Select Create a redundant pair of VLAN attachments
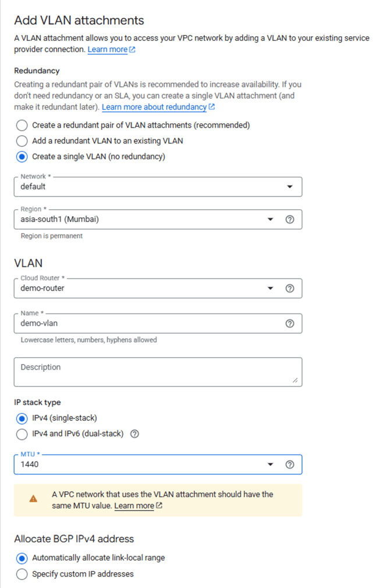This screenshot has width=390, height=588. click(22, 125)
